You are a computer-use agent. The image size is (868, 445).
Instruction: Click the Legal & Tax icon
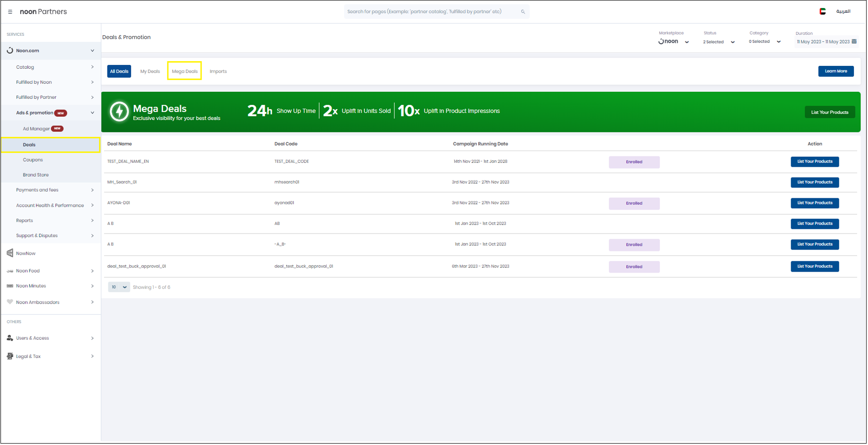[x=10, y=356]
